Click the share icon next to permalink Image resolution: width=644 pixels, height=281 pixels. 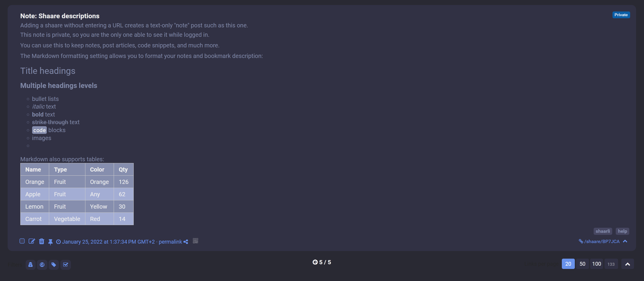tap(186, 242)
